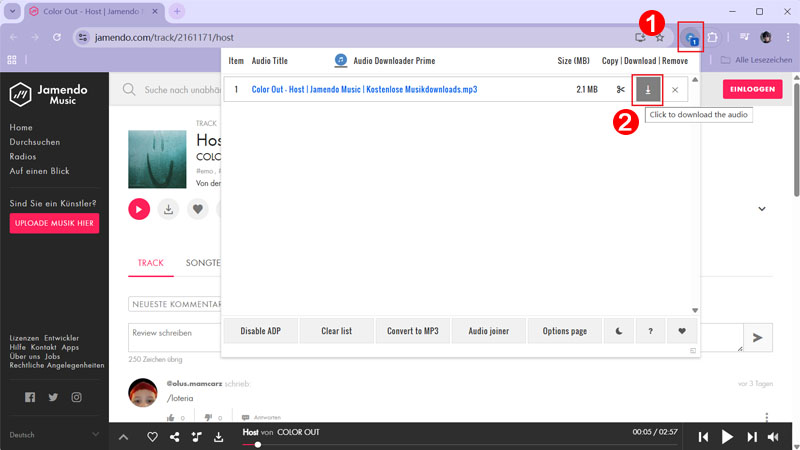Open the apps grid in bookmarks bar
This screenshot has width=800, height=450.
(12, 60)
